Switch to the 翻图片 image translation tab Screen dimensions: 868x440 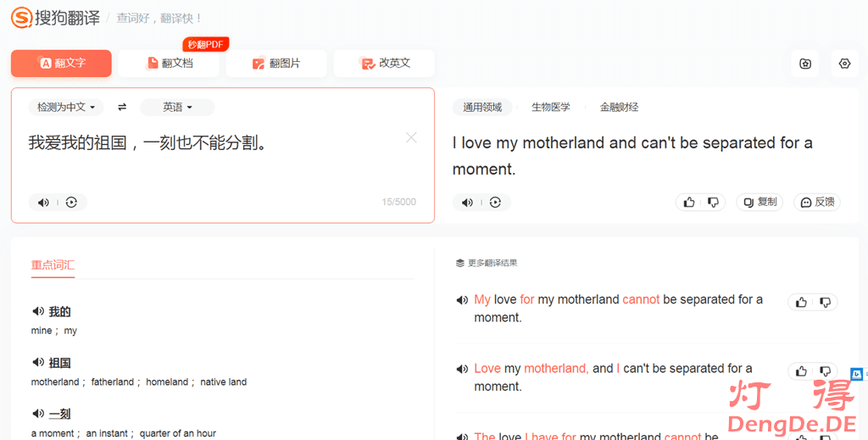[x=276, y=63]
